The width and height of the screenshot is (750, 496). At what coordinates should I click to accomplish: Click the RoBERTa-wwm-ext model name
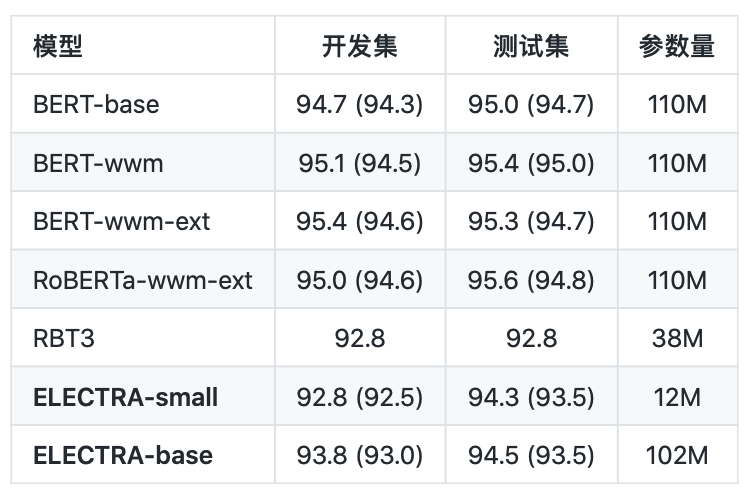coord(143,280)
